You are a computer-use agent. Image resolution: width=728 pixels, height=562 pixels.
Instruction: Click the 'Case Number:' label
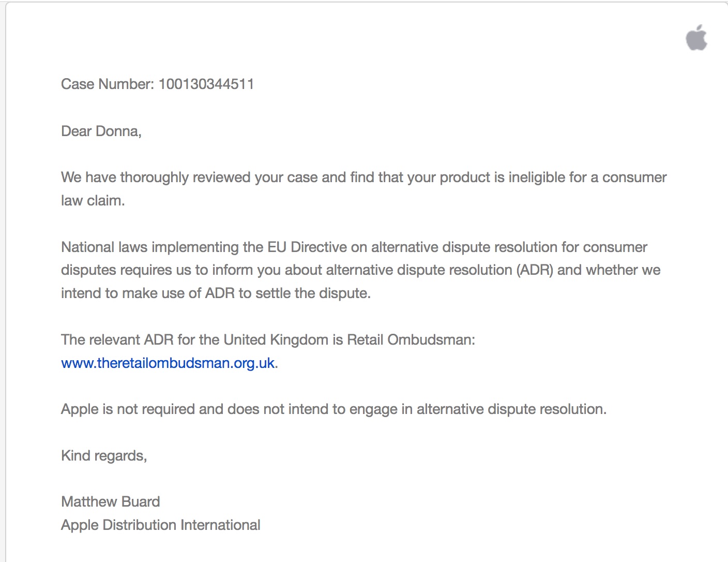coord(107,84)
